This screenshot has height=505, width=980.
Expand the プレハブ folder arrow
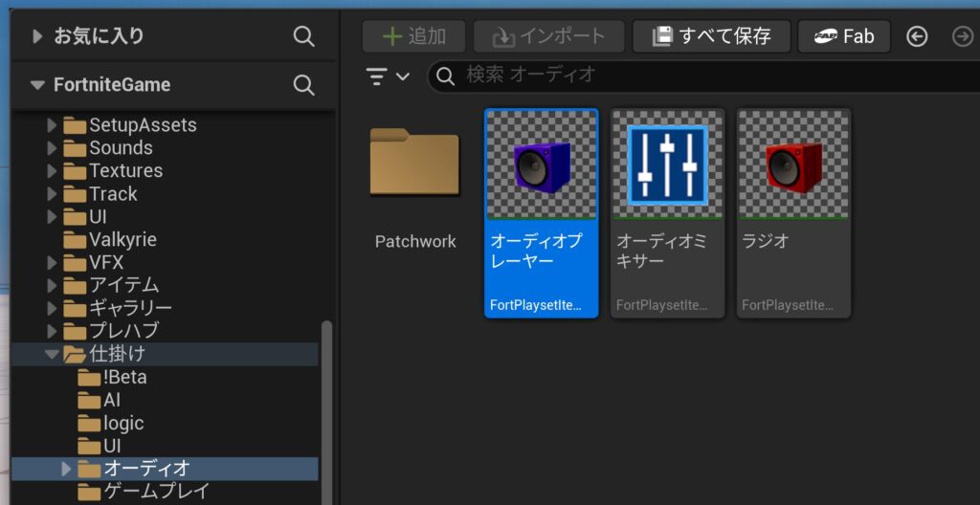tap(53, 331)
